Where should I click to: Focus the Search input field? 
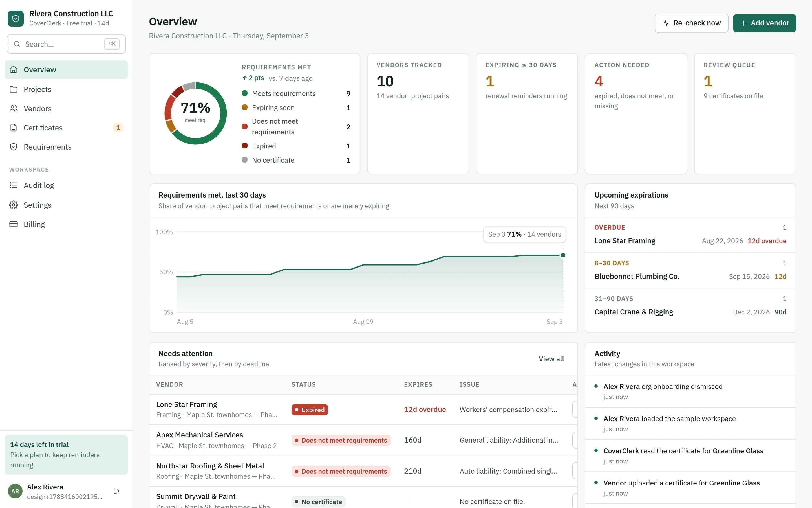tap(66, 44)
